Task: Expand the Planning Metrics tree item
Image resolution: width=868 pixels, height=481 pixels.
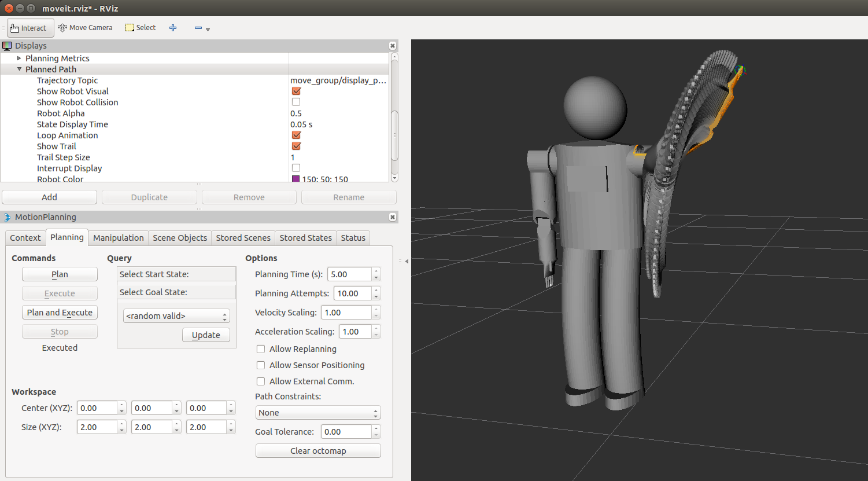Action: (19, 58)
